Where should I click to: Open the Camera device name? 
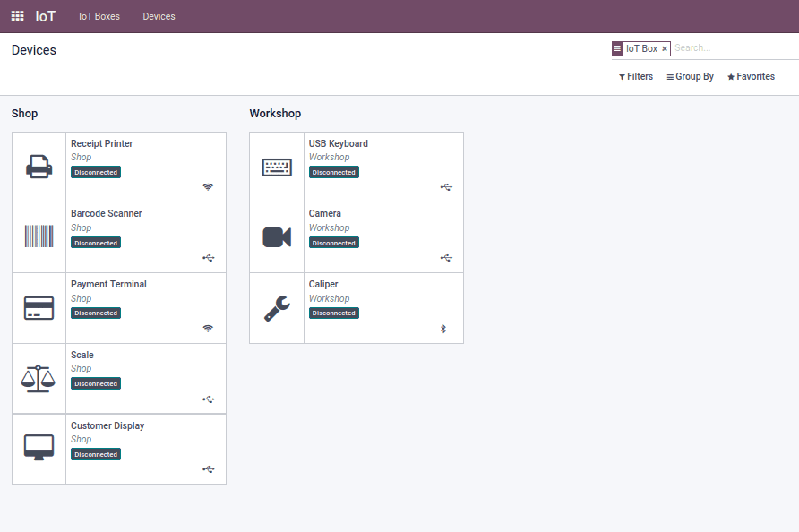coord(324,213)
